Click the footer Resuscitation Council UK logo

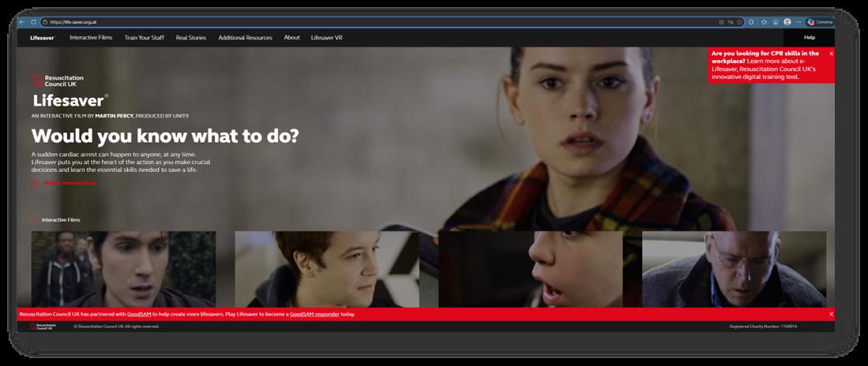43,327
